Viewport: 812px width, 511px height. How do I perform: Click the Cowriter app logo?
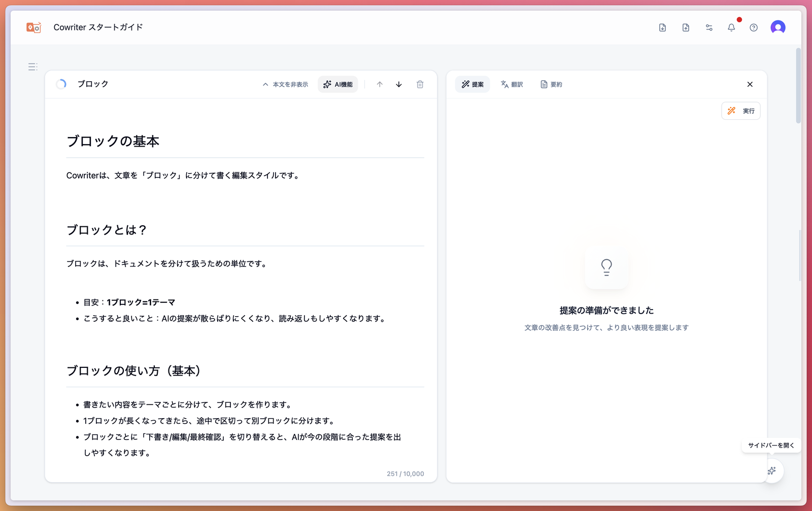[33, 27]
